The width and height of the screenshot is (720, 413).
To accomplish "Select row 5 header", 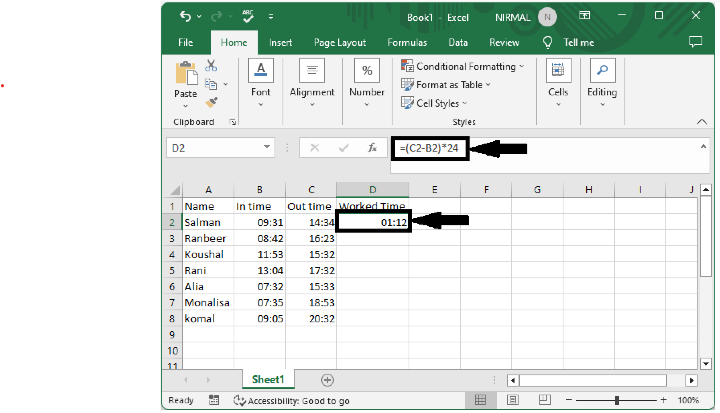I will pos(172,271).
